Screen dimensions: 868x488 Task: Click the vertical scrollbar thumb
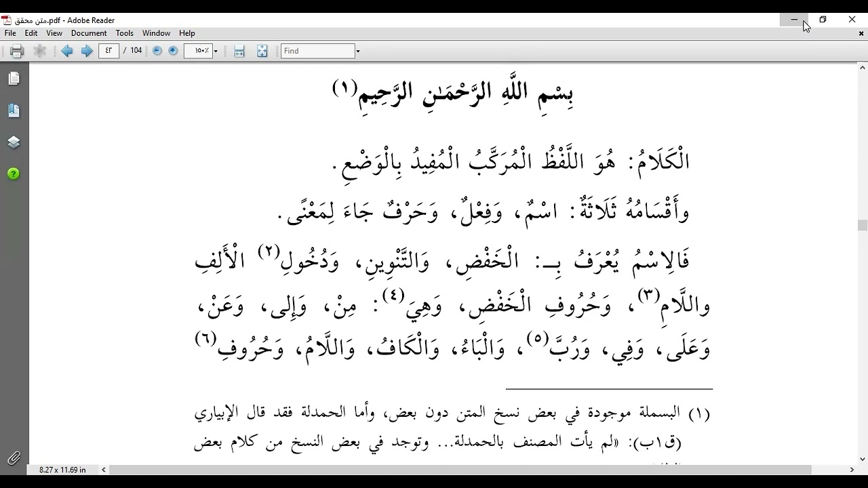pyautogui.click(x=863, y=226)
